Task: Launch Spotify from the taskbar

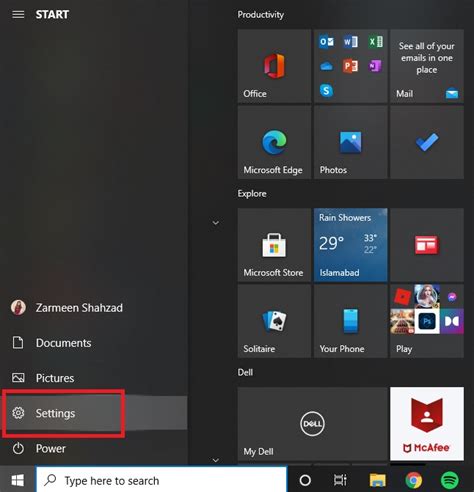Action: [x=450, y=480]
